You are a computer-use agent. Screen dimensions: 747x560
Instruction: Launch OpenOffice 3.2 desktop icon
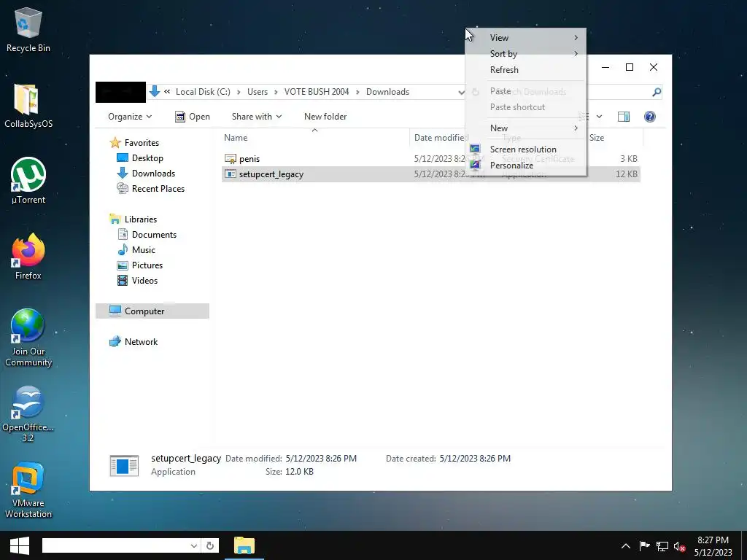pos(28,414)
